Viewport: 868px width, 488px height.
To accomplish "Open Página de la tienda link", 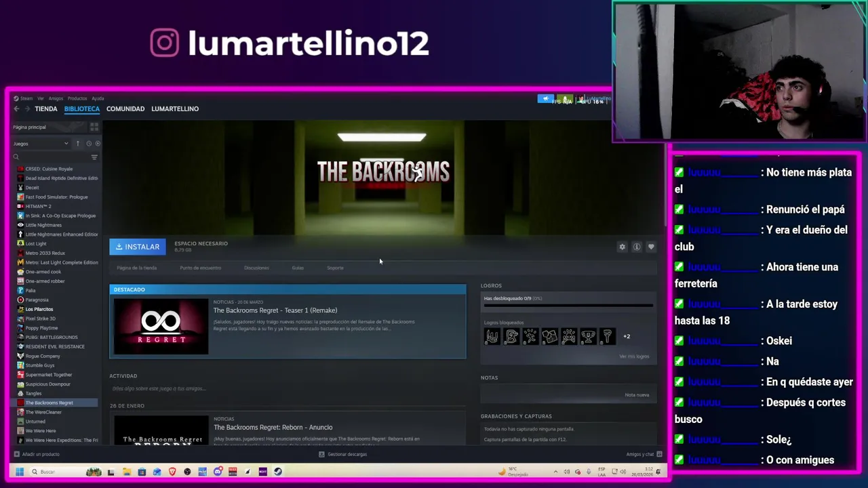I will pos(136,268).
